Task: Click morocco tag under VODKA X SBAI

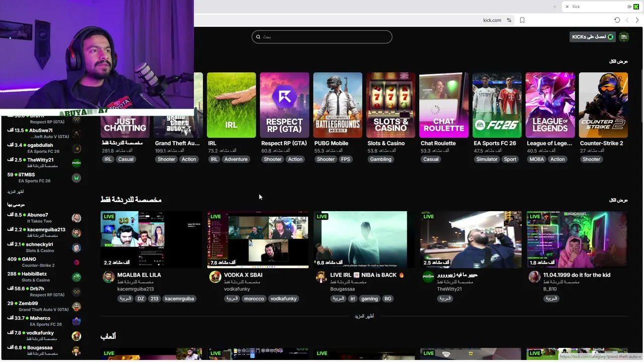Action: click(x=254, y=299)
